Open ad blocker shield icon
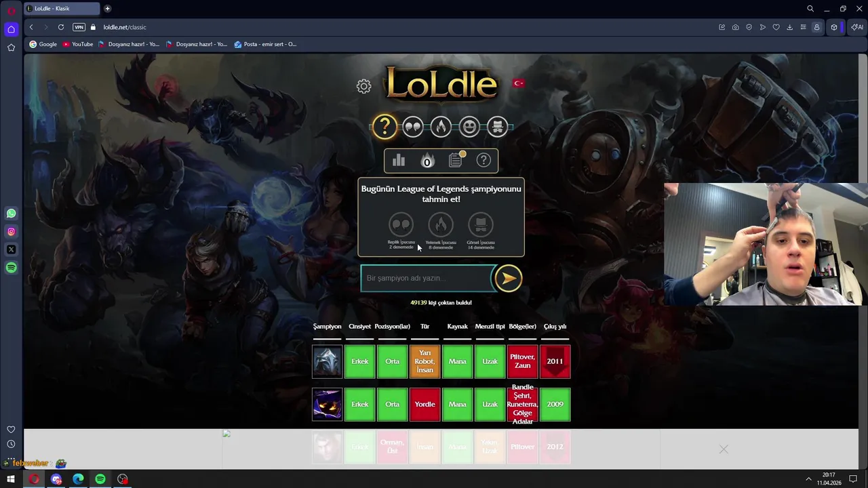The height and width of the screenshot is (488, 868). point(749,27)
